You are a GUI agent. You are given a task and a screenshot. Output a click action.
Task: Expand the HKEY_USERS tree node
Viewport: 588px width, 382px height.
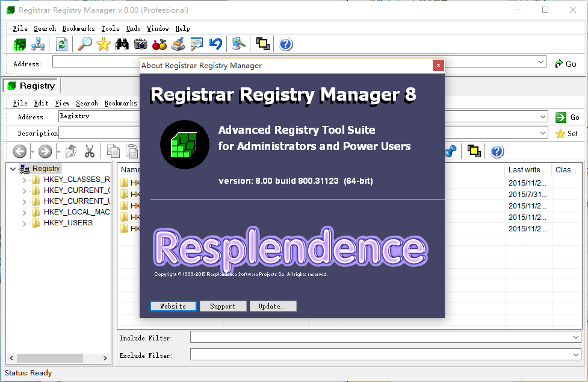(x=24, y=223)
